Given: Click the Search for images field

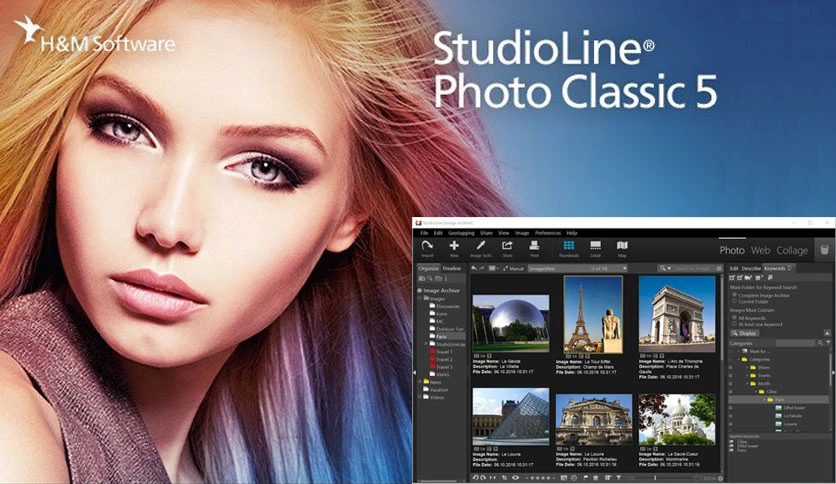Looking at the screenshot, I should point(695,268).
